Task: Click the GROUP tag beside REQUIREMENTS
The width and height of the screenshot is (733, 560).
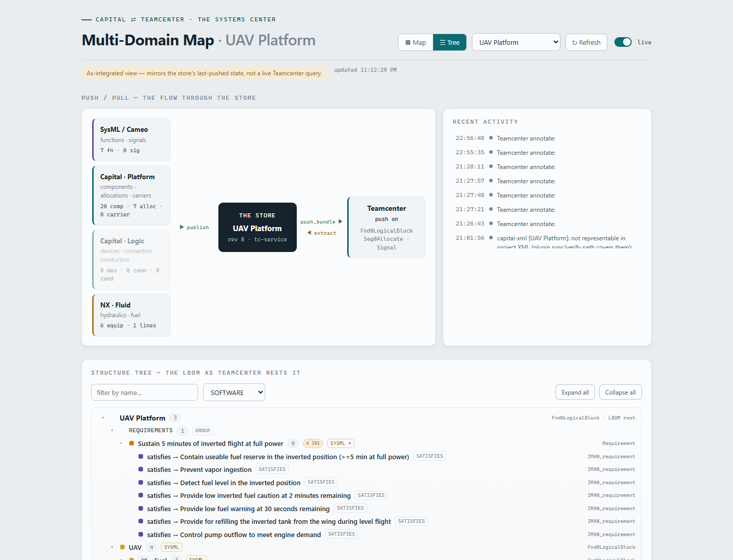Action: pos(203,431)
